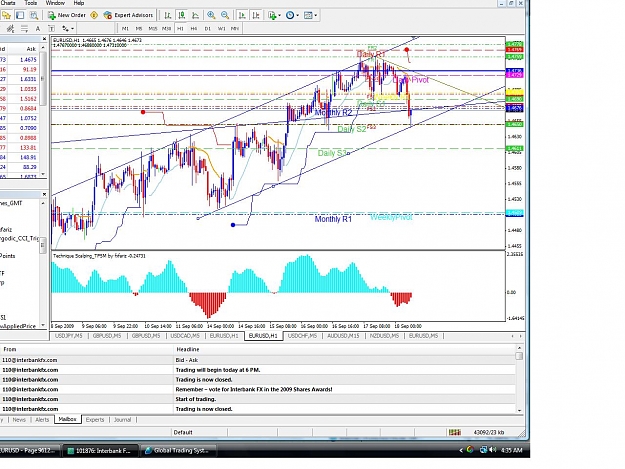Click the volume icon in system tray
Image resolution: width=625 pixels, height=469 pixels.
(493, 450)
